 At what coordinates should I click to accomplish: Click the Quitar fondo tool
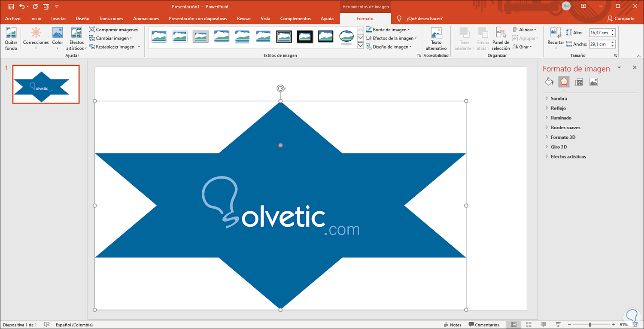tap(11, 39)
